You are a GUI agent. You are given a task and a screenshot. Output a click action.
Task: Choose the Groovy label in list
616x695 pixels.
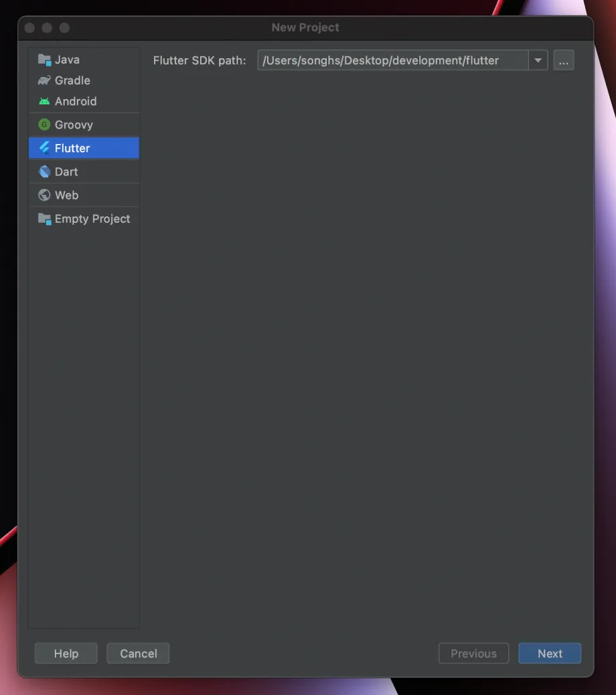click(x=74, y=125)
